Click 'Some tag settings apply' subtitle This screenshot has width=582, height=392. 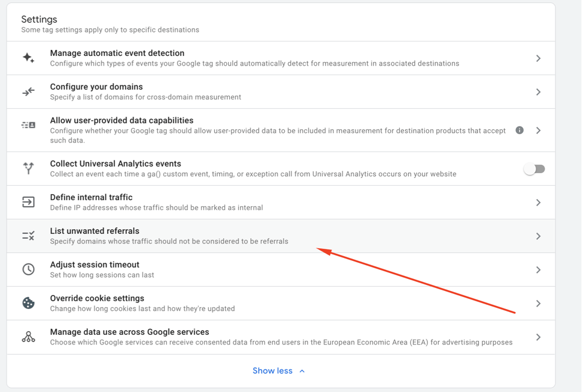tap(110, 29)
